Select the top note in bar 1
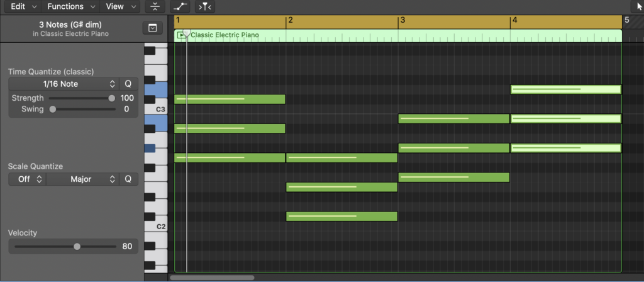Viewport: 644px width, 282px height. click(230, 99)
